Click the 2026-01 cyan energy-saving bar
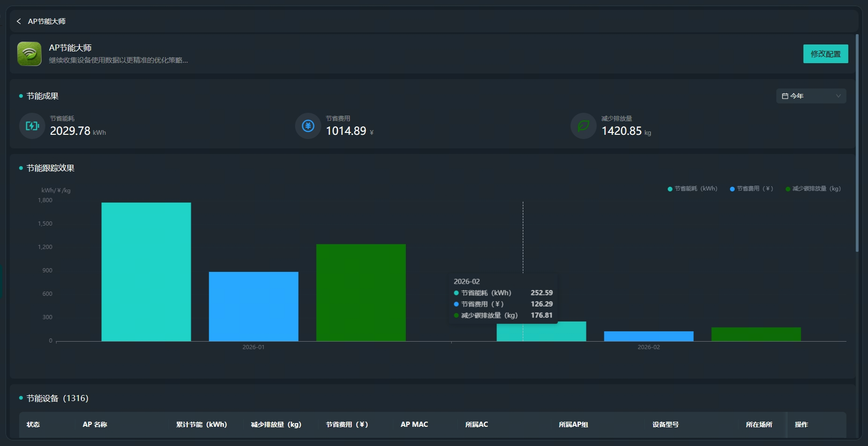The height and width of the screenshot is (446, 868). coord(146,271)
